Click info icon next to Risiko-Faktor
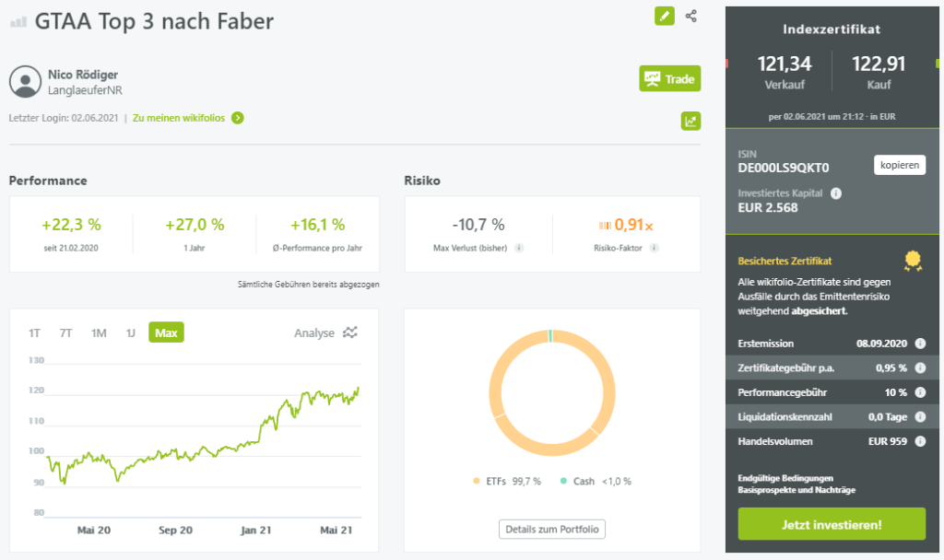Viewport: 944px width, 560px height. click(654, 247)
